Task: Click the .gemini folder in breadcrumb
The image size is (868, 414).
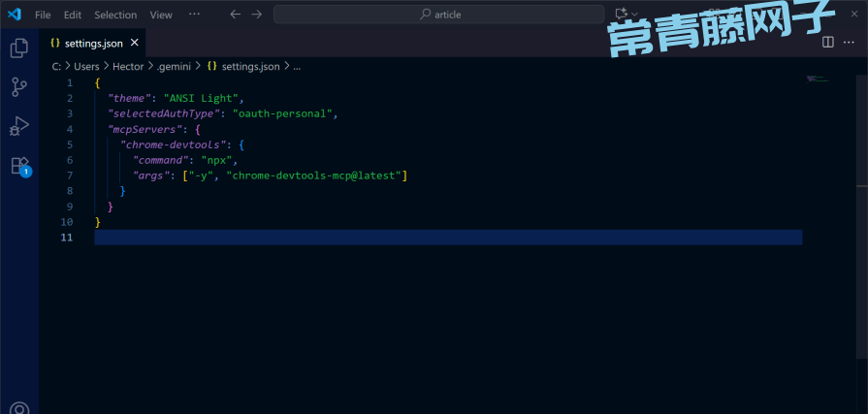Action: [x=175, y=66]
